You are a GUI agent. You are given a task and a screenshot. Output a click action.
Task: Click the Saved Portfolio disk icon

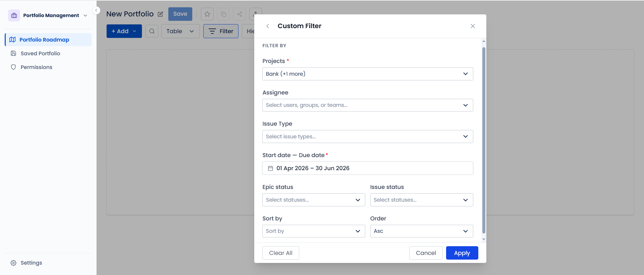(x=13, y=53)
